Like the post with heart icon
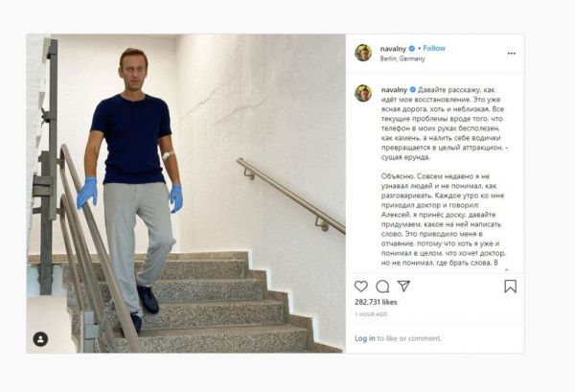Viewport: 575px width, 392px height. coord(361,287)
